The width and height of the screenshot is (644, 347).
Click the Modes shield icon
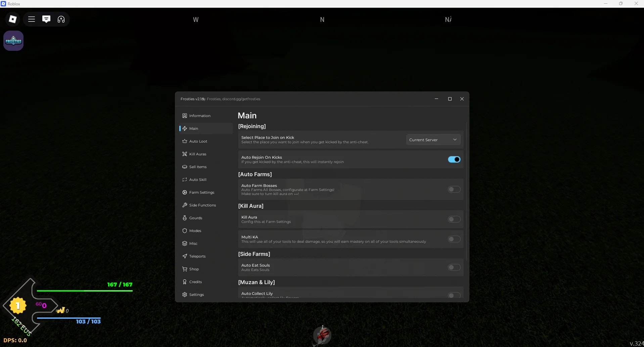tap(185, 231)
